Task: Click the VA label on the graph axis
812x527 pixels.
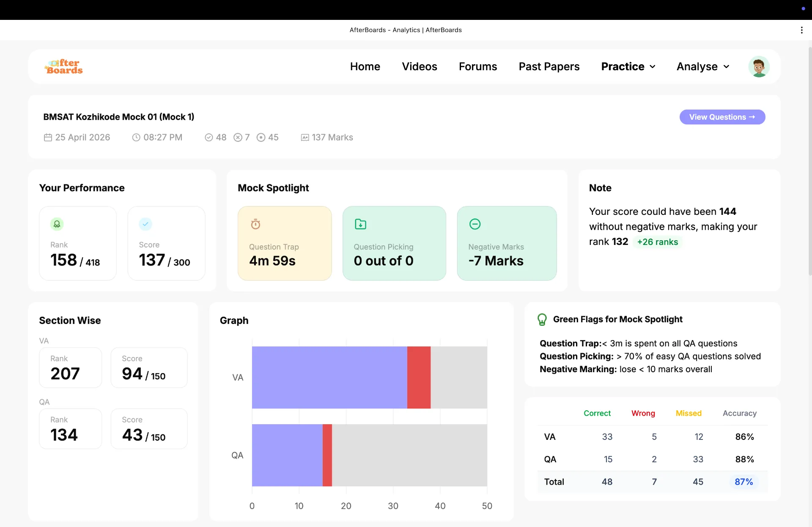Action: click(238, 377)
